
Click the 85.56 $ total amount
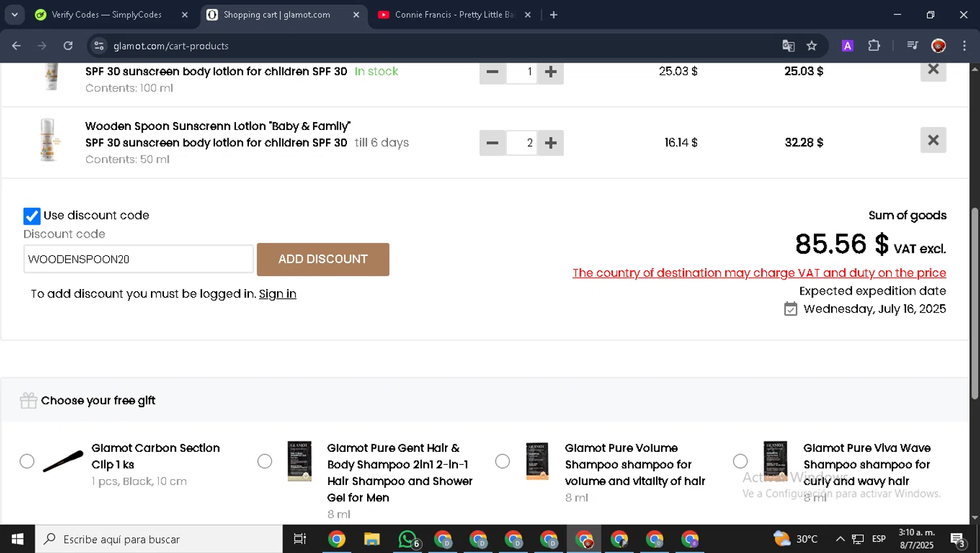(841, 244)
